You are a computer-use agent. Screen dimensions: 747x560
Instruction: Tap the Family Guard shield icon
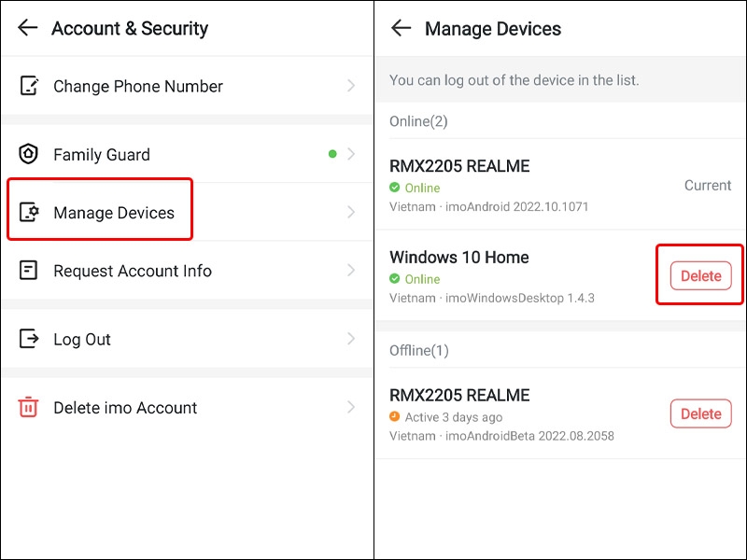coord(28,154)
